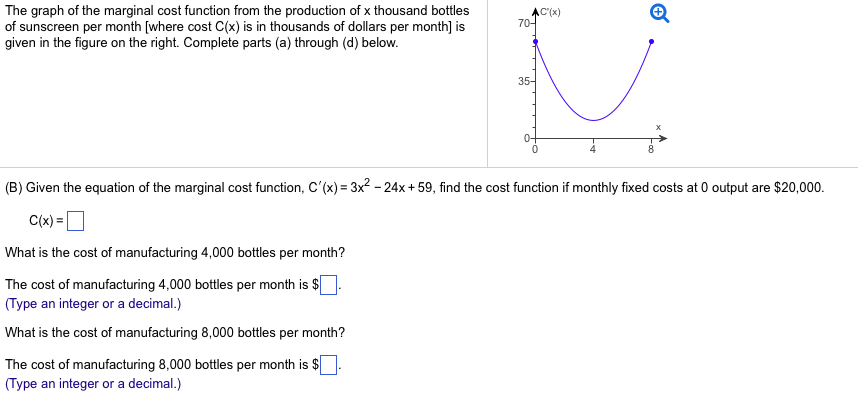
Task: Click the decimal hint under the 4,000 bottles answer
Action: tap(93, 303)
